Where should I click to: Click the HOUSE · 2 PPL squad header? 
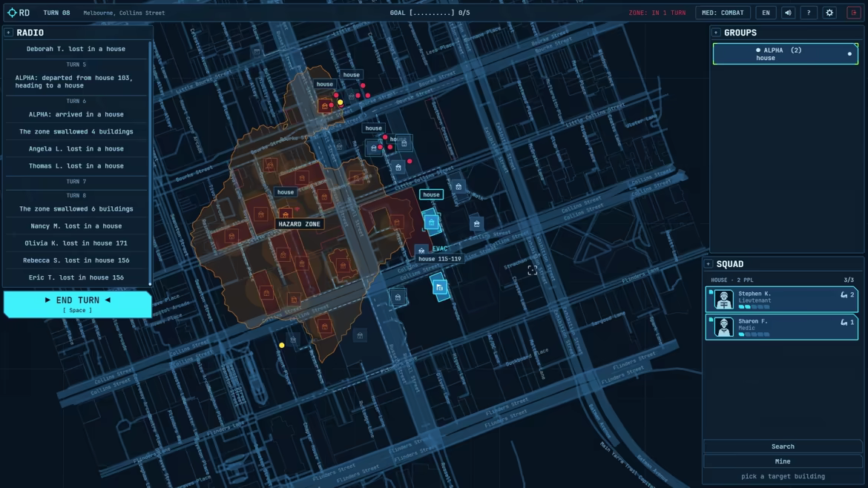click(731, 280)
